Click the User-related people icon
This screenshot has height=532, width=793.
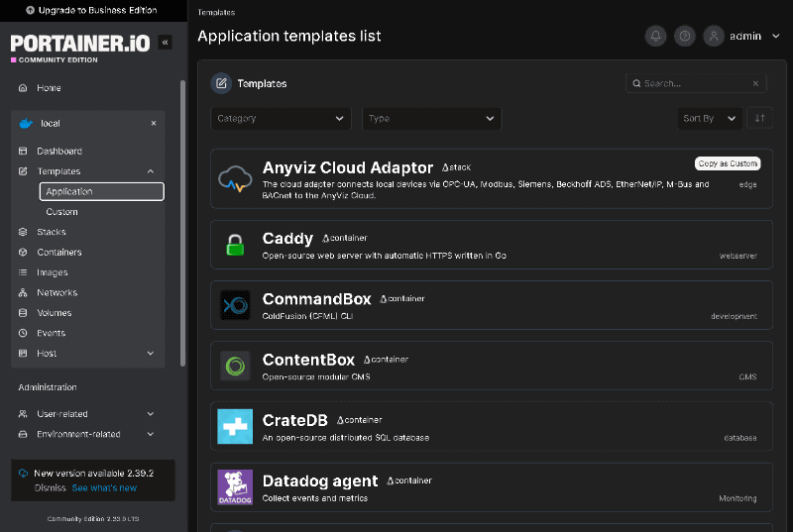23,414
